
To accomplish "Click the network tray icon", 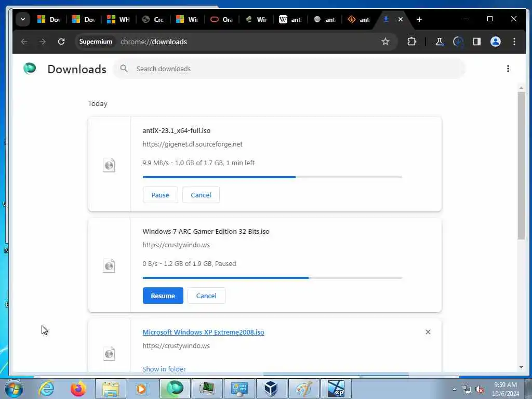I will coord(467,390).
